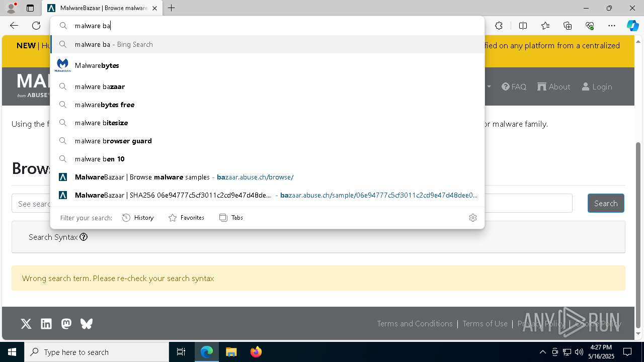This screenshot has width=644, height=362.
Task: Select the Malwarebytes suggestion
Action: point(267,65)
